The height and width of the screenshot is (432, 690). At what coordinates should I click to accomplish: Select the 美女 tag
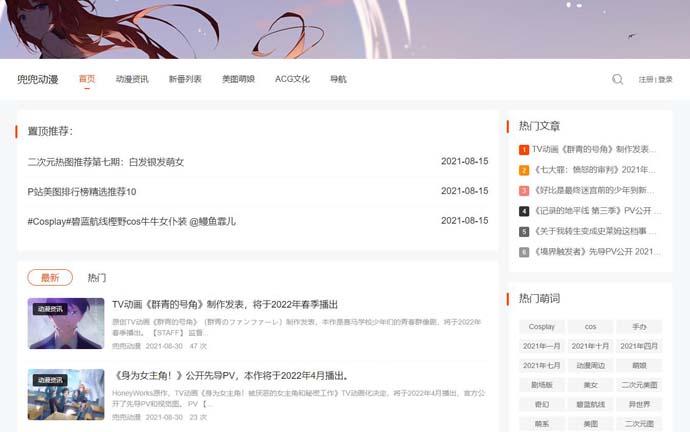click(x=591, y=385)
